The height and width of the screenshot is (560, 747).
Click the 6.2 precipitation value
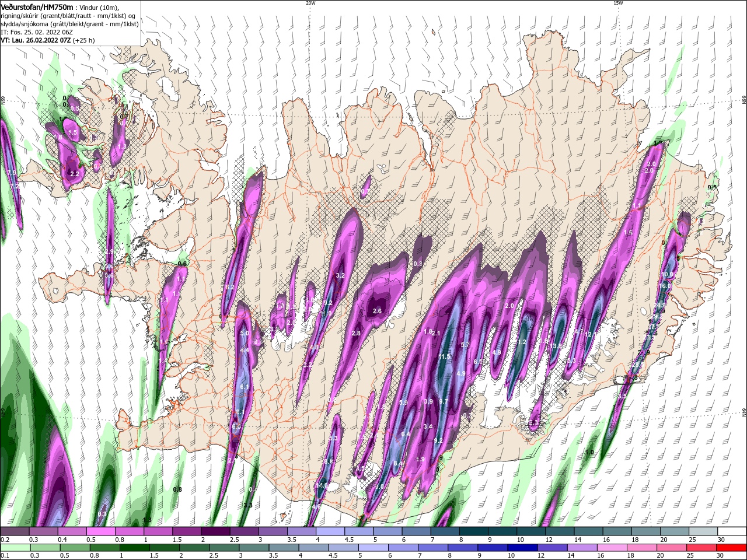tap(230, 288)
